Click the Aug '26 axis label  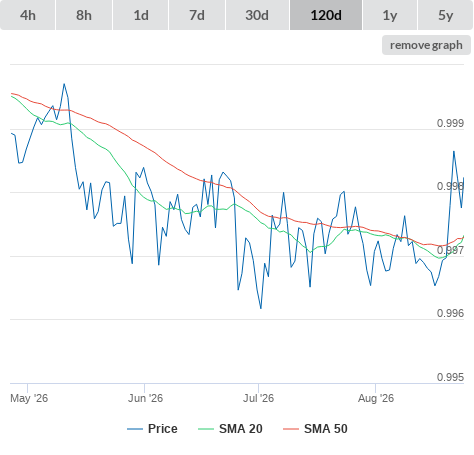(x=376, y=398)
